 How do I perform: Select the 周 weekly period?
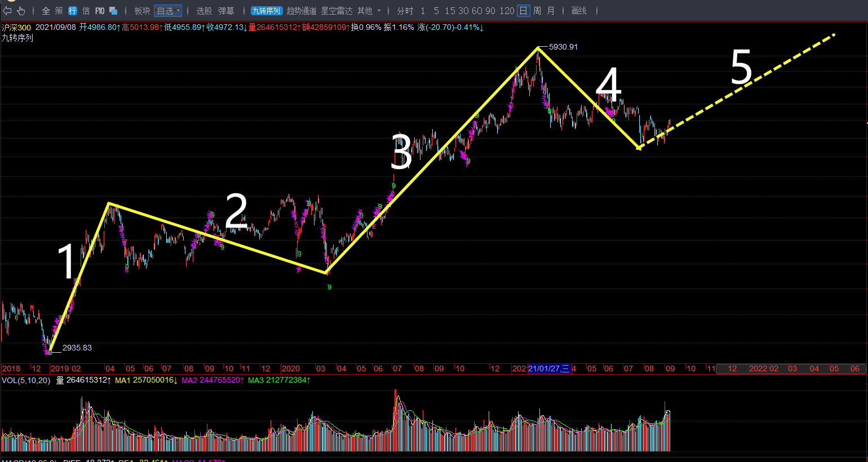(x=537, y=11)
